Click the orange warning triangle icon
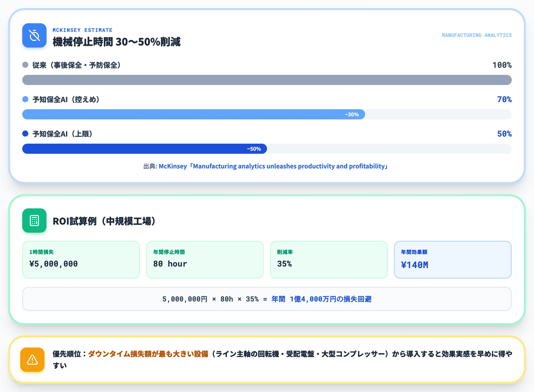The image size is (534, 392). (x=32, y=360)
